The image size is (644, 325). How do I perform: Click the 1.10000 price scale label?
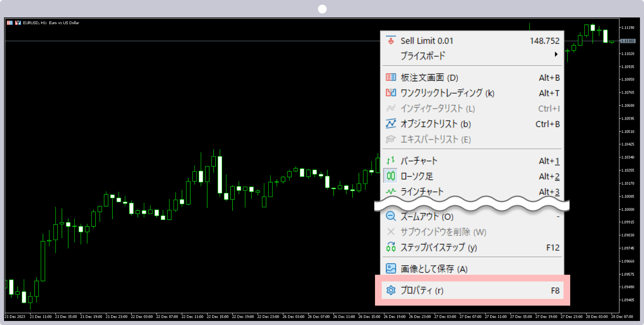tap(628, 209)
